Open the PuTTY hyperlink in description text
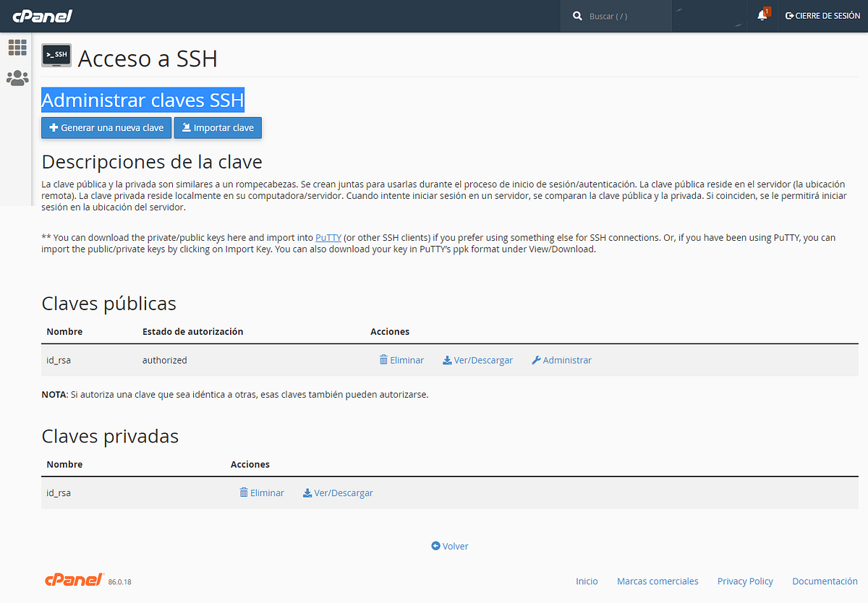This screenshot has width=868, height=603. click(329, 237)
